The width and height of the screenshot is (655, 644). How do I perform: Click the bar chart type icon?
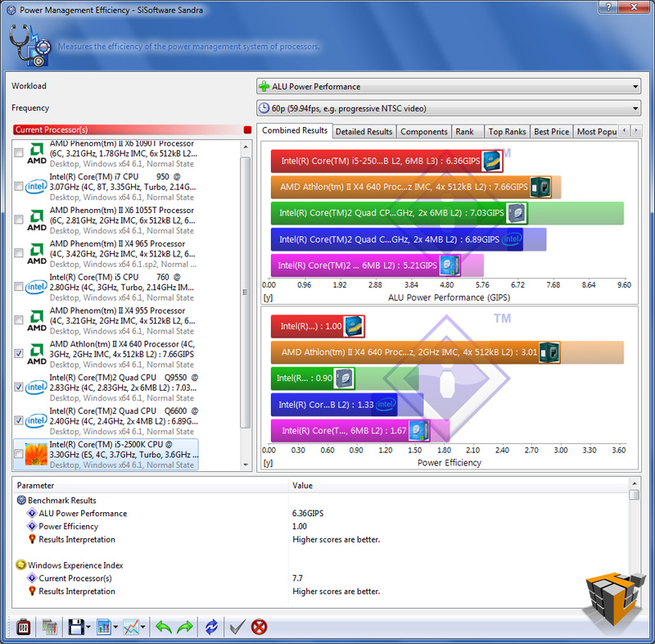104,627
